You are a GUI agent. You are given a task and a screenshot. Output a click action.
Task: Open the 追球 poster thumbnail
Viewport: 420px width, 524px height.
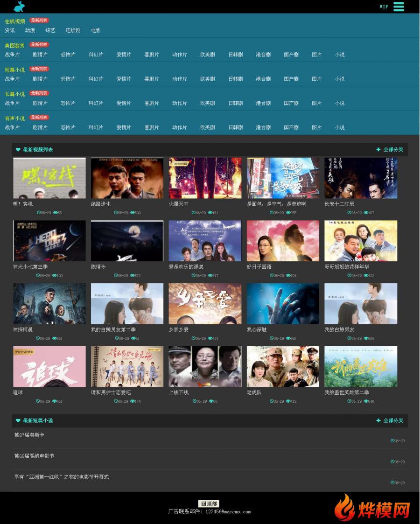click(49, 367)
